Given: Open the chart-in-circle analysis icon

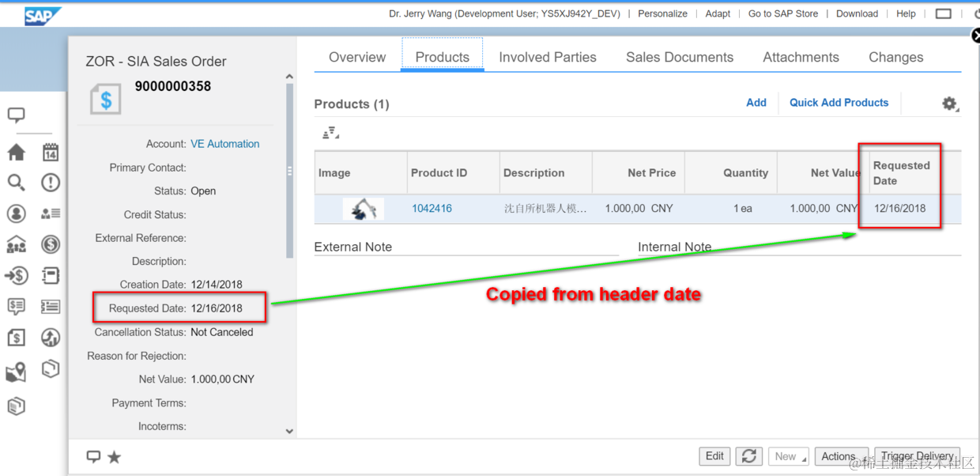Looking at the screenshot, I should click(51, 338).
